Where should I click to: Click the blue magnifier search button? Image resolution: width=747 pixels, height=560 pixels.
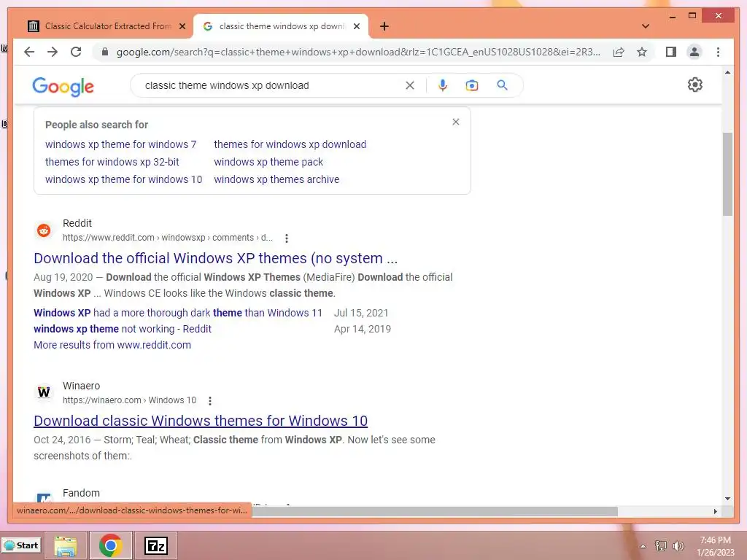[x=502, y=85]
